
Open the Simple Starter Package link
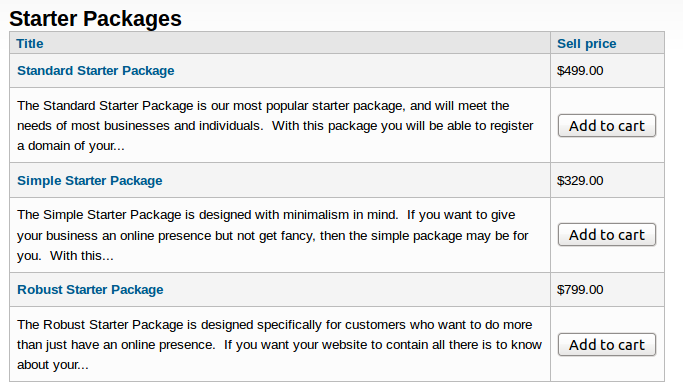click(89, 180)
